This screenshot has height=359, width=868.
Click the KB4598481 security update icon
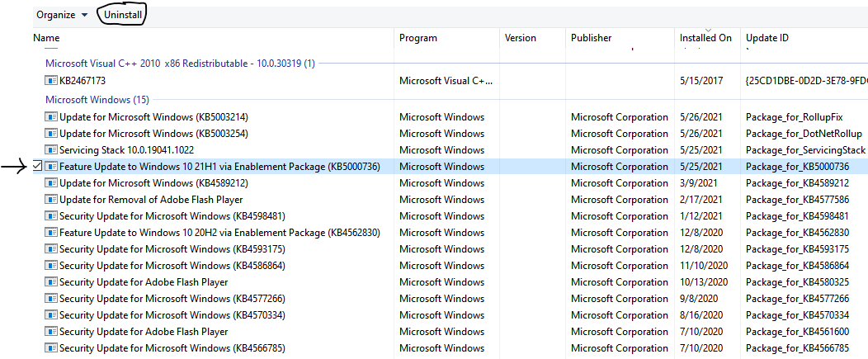pyautogui.click(x=51, y=216)
